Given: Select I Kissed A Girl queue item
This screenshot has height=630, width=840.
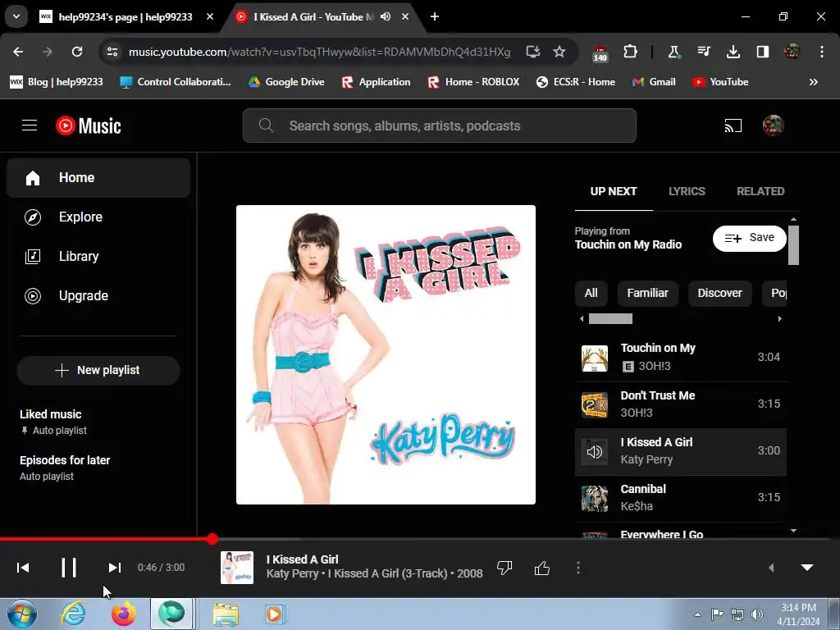Looking at the screenshot, I should [680, 451].
